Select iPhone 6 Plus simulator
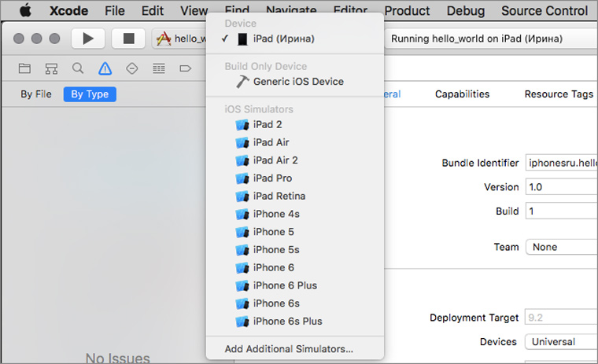The image size is (598, 364). pyautogui.click(x=295, y=286)
